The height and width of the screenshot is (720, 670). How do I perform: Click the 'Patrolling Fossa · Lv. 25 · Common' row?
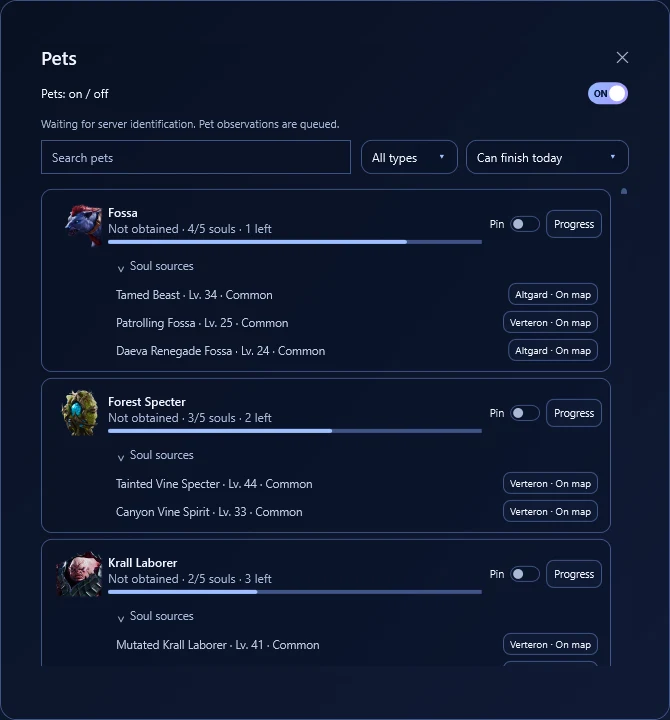coord(202,323)
